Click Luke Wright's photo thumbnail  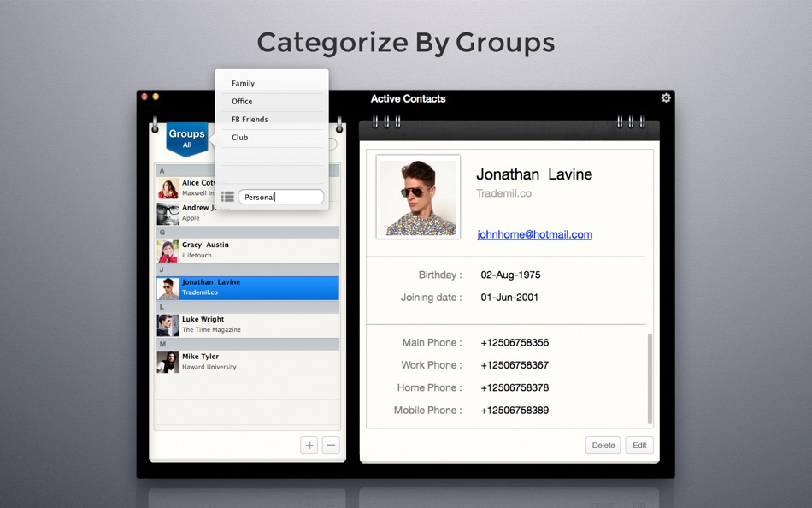(168, 325)
